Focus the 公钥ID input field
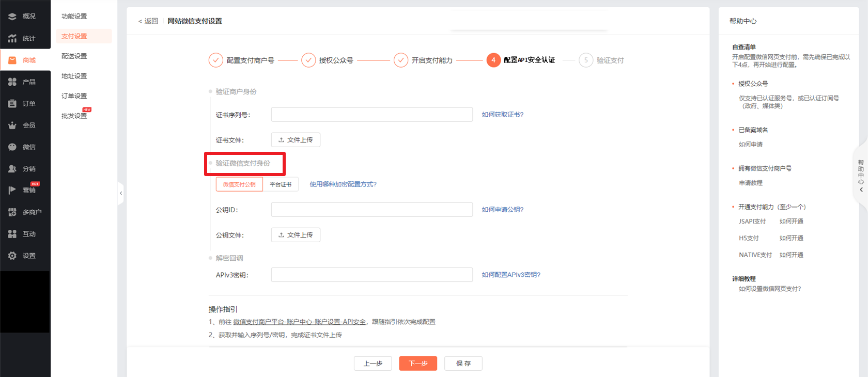 click(372, 210)
